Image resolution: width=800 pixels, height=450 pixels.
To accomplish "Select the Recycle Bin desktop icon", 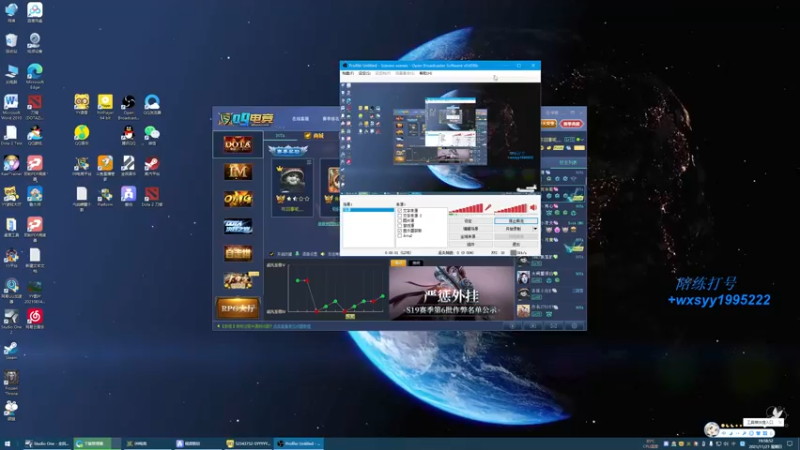I will [11, 43].
